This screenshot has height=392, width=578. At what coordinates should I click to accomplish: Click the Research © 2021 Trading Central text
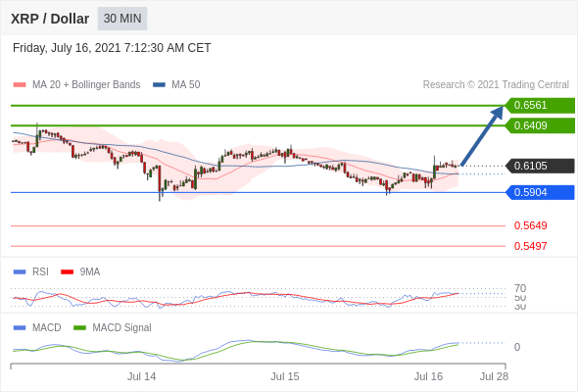point(496,85)
